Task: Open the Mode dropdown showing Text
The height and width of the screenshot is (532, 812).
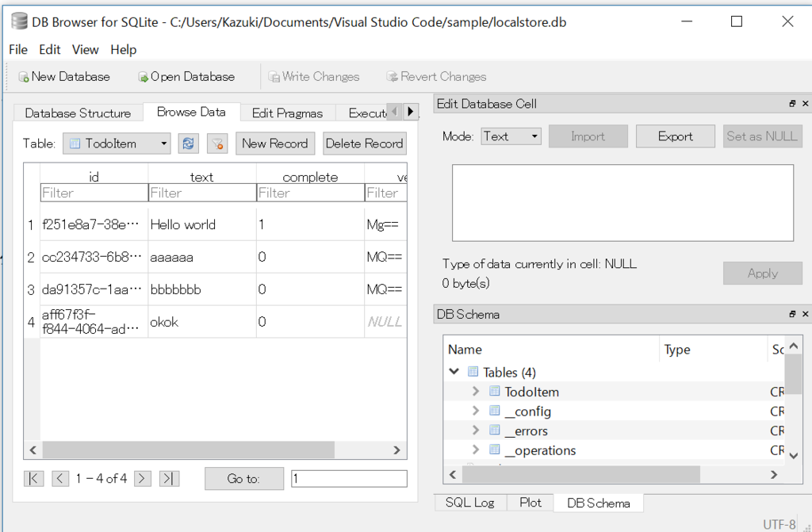Action: pyautogui.click(x=511, y=136)
